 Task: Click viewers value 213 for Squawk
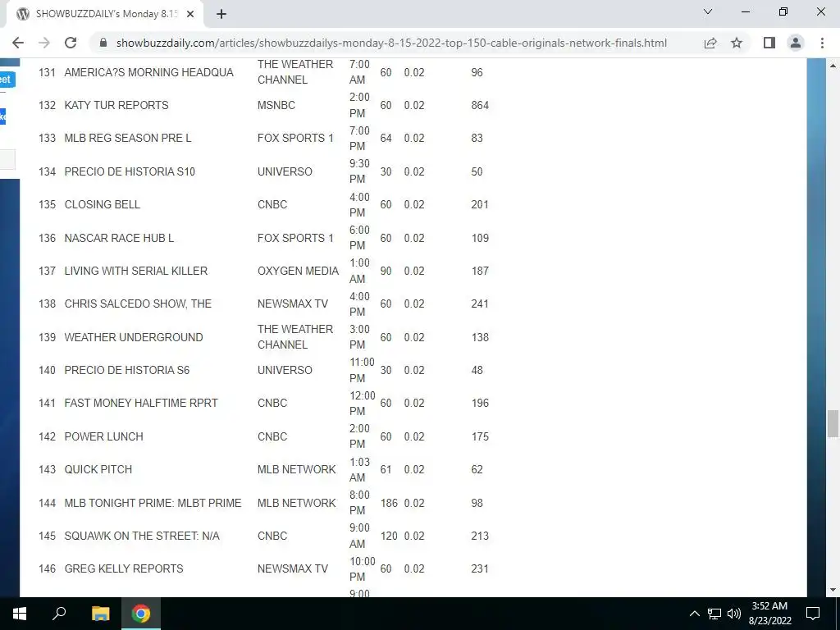pyautogui.click(x=480, y=536)
